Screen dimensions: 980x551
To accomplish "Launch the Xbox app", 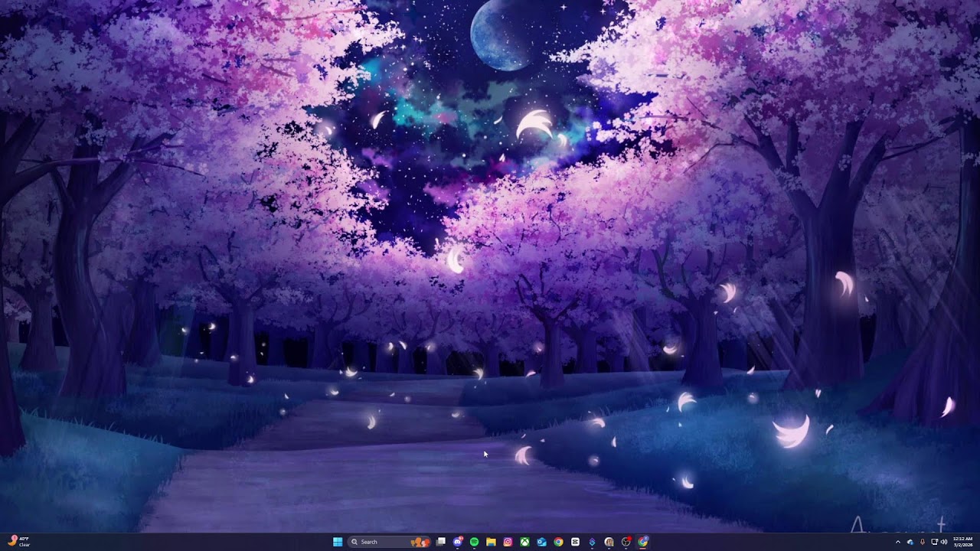I will [x=524, y=542].
